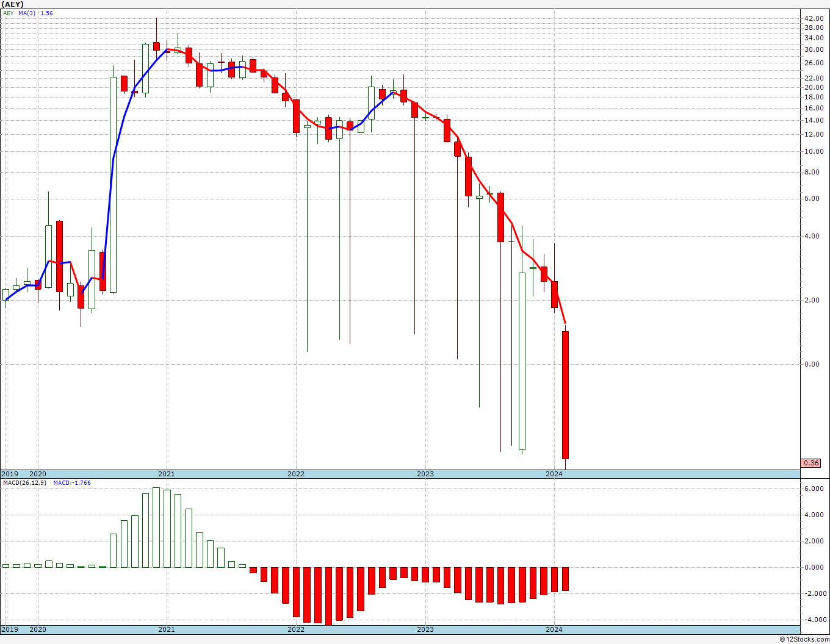Screen dimensions: 830x644
Task: Select the 4.00 price axis label
Action: (812, 236)
